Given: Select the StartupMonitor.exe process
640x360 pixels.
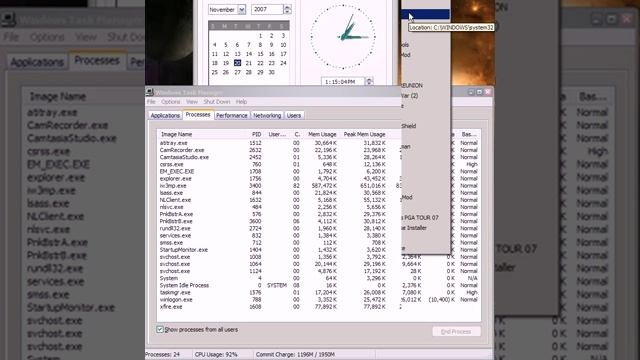Looking at the screenshot, I should (318, 250).
